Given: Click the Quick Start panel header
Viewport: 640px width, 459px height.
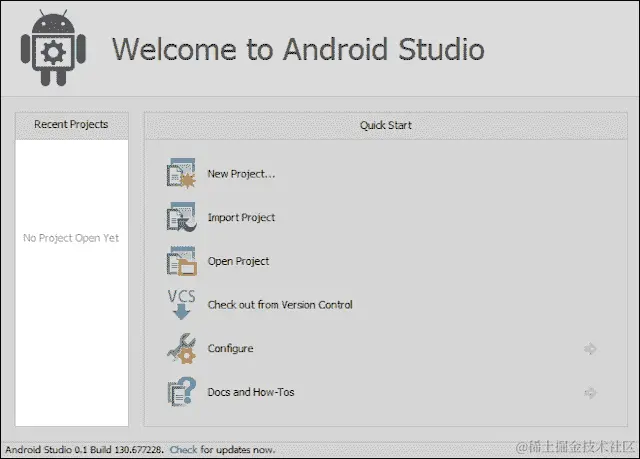Looking at the screenshot, I should 386,125.
